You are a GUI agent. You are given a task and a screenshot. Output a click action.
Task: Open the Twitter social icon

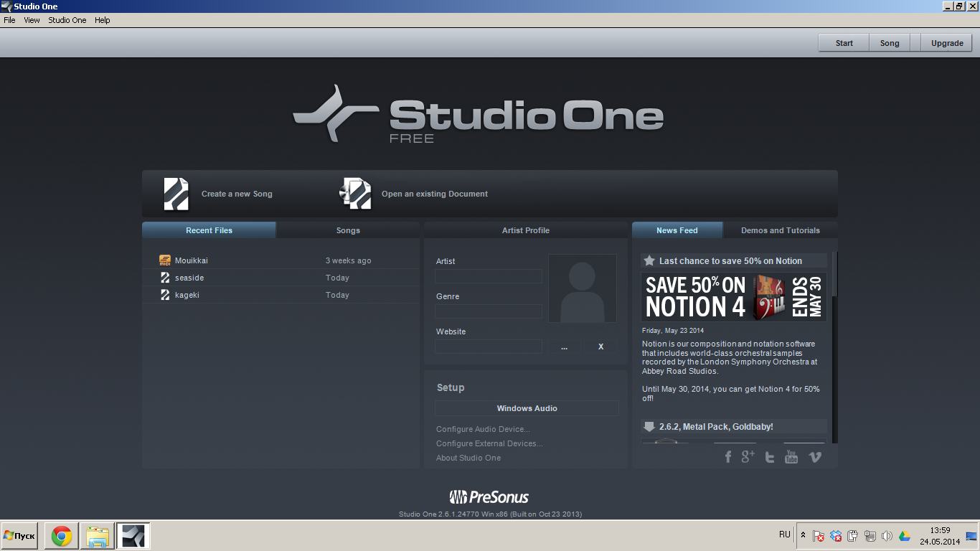(x=770, y=457)
